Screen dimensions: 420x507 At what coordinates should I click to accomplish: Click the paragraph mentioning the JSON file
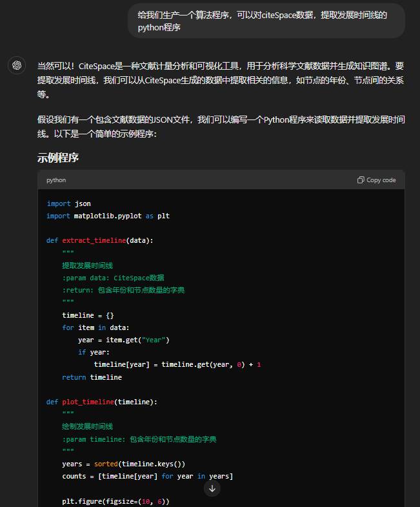(221, 127)
